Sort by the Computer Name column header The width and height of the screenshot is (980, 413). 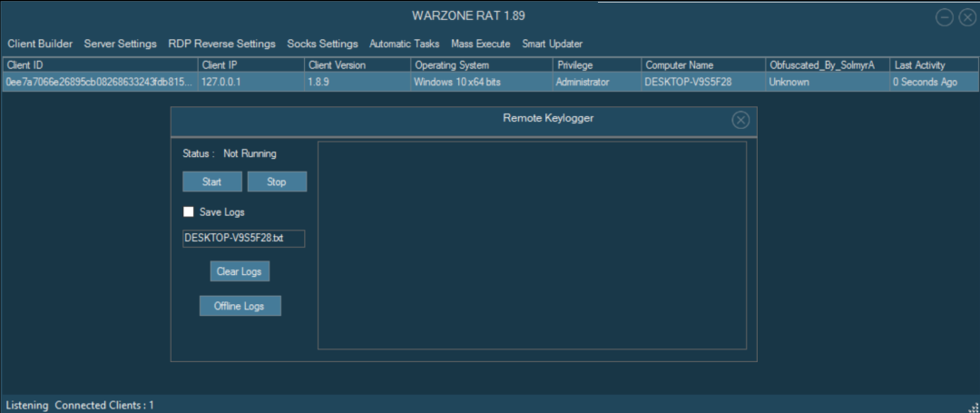[703, 65]
